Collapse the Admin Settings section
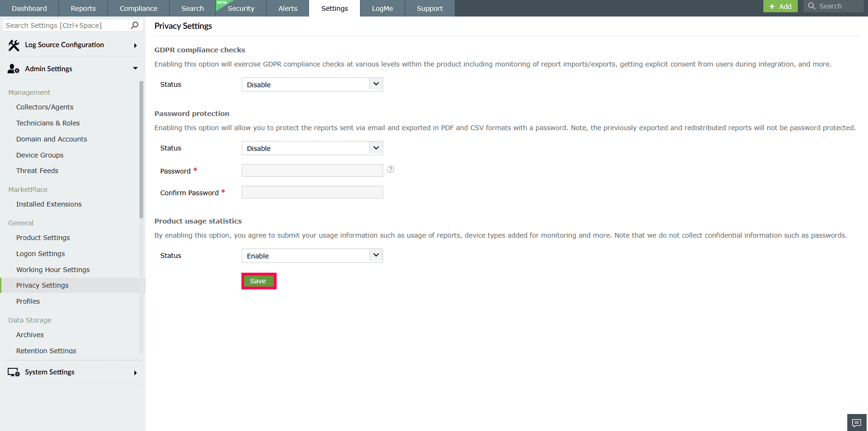The width and height of the screenshot is (868, 431). click(x=135, y=68)
